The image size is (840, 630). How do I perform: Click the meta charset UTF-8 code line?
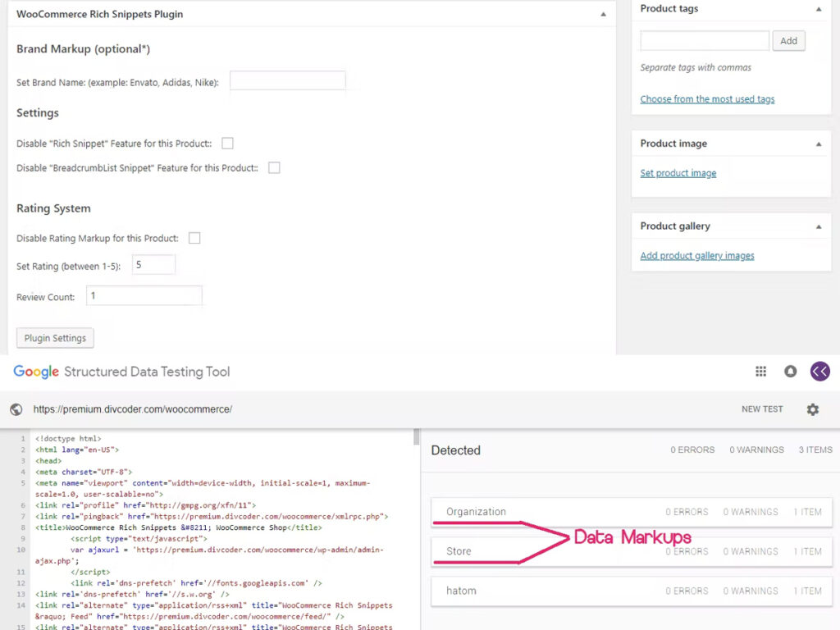point(84,472)
